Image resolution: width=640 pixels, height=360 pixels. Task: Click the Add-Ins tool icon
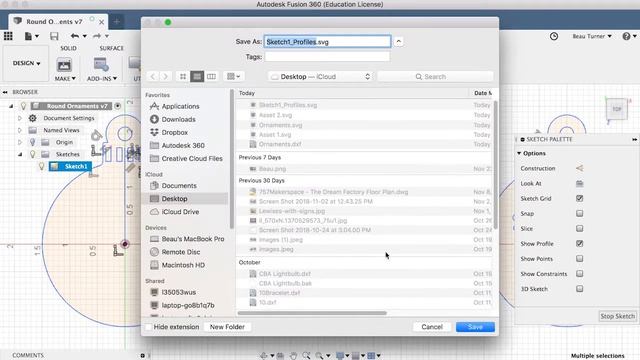101,64
